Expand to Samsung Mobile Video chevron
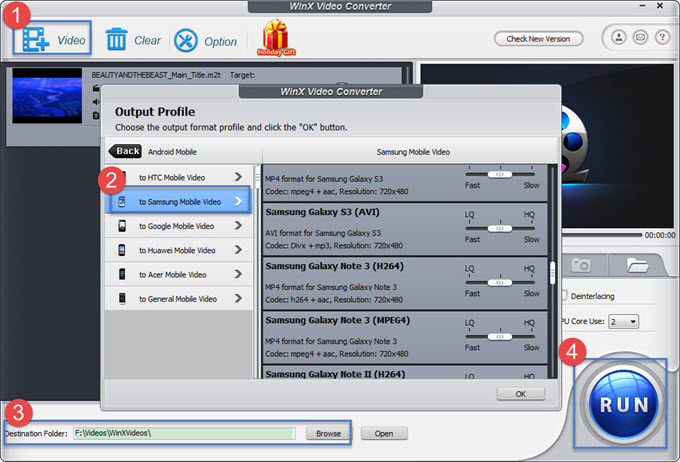This screenshot has height=462, width=680. click(x=238, y=201)
